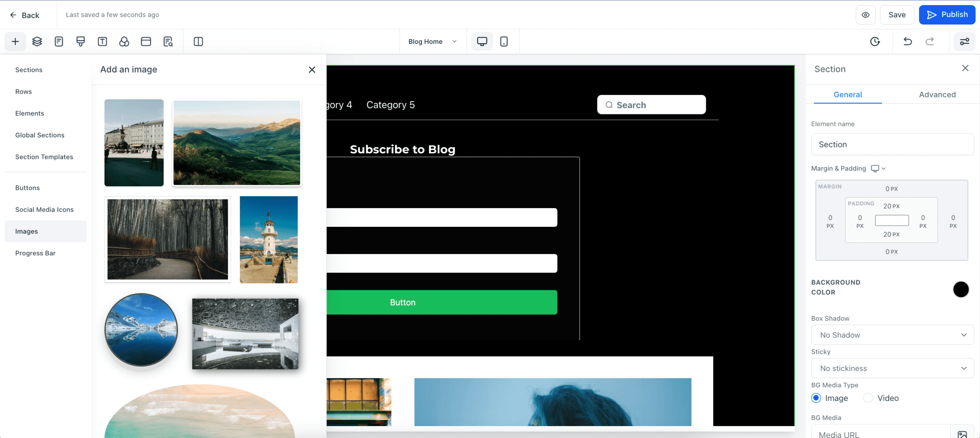Click the first white subscribe form field
This screenshot has height=438, width=980.
[442, 217]
